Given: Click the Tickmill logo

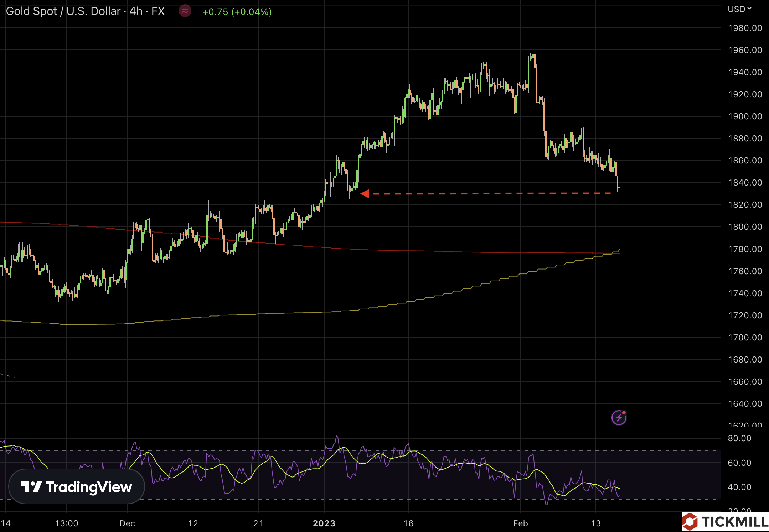Looking at the screenshot, I should 726,522.
